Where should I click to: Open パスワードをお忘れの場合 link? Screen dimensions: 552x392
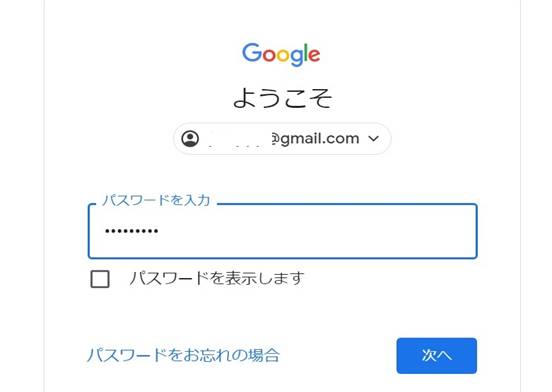pos(183,355)
